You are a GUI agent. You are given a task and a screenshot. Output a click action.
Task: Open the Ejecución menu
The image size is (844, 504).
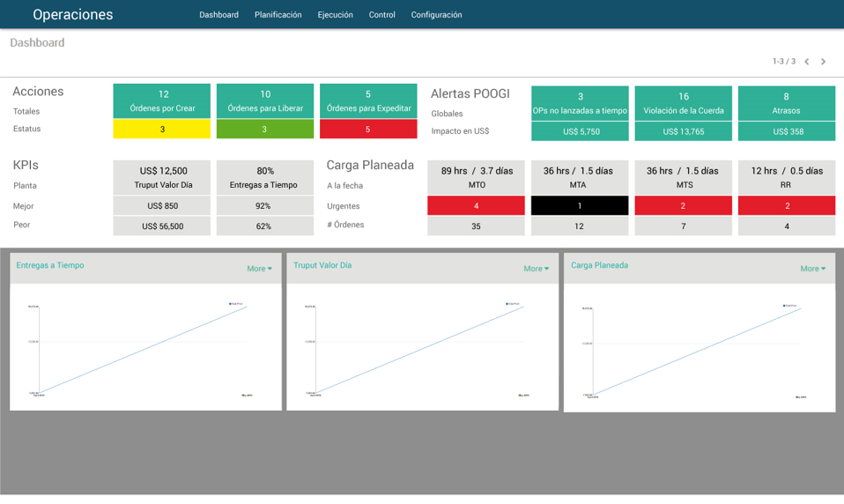coord(335,14)
